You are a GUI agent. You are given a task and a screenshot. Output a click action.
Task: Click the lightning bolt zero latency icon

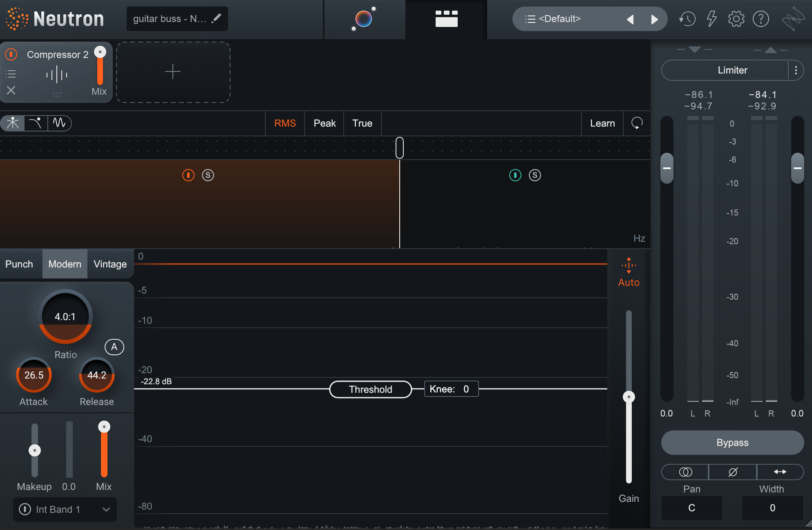712,19
